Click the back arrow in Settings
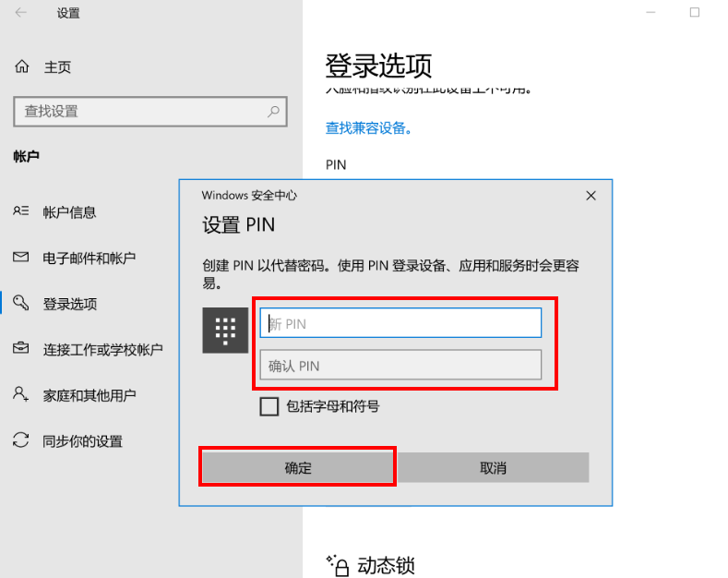728x578 pixels. [21, 13]
